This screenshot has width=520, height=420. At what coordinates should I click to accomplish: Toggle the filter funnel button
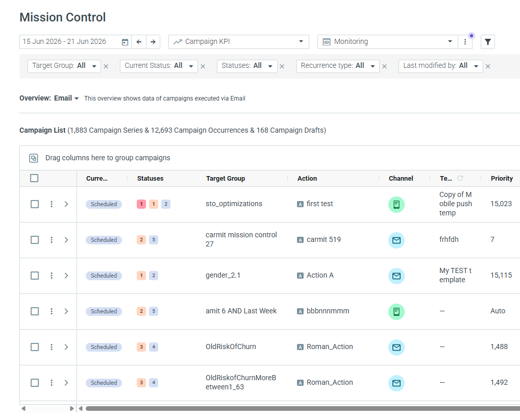pos(487,42)
